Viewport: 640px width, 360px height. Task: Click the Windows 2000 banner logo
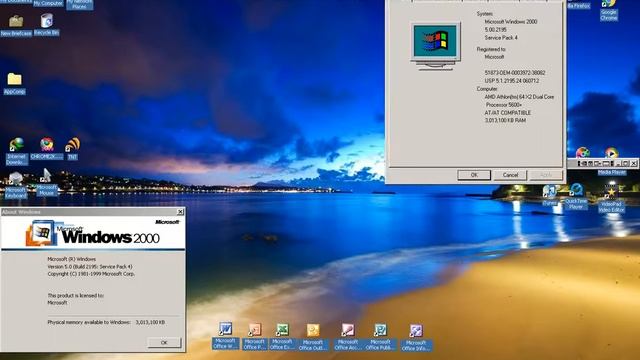point(93,233)
